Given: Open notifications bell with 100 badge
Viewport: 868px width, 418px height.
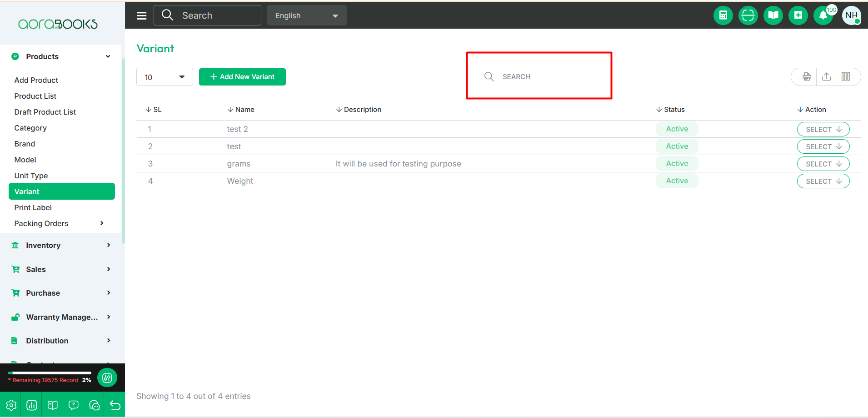Looking at the screenshot, I should pos(823,15).
